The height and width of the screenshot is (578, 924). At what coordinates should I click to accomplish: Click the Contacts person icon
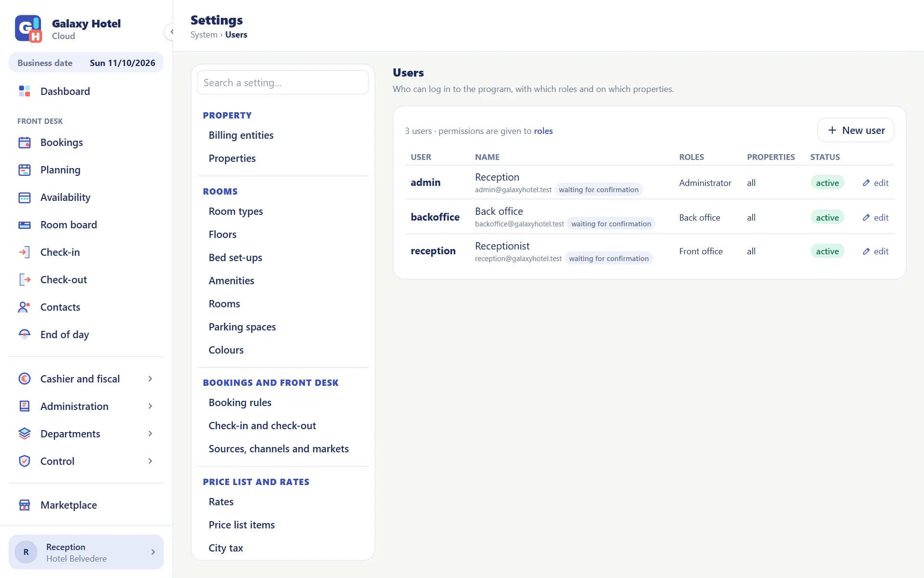25,307
